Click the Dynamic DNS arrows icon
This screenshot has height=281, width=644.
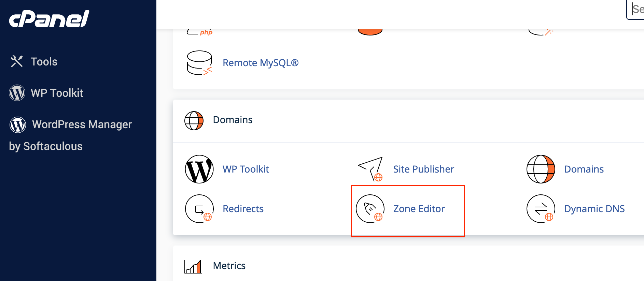pyautogui.click(x=541, y=209)
